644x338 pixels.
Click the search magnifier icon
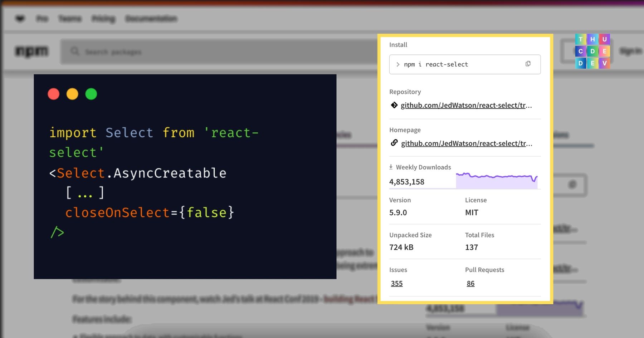pyautogui.click(x=75, y=52)
